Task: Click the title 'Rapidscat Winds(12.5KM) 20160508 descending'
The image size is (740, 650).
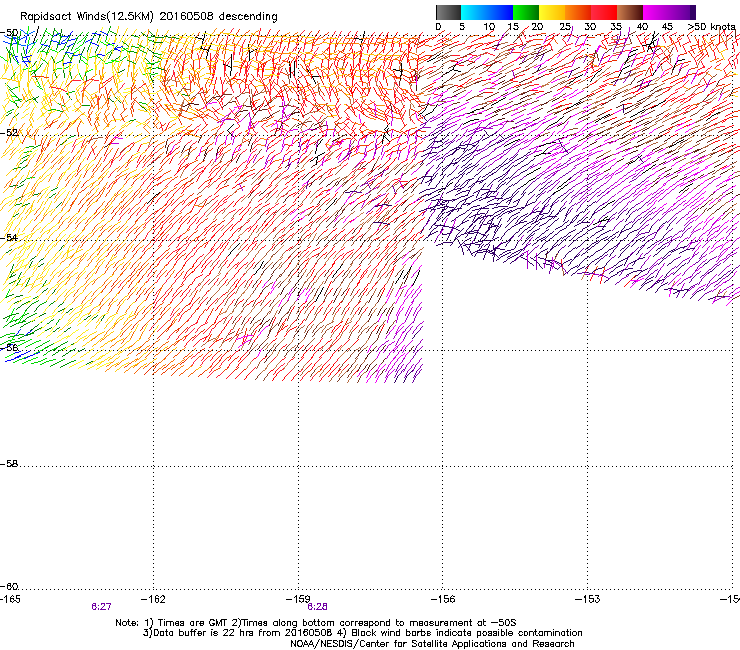Action: click(x=149, y=16)
